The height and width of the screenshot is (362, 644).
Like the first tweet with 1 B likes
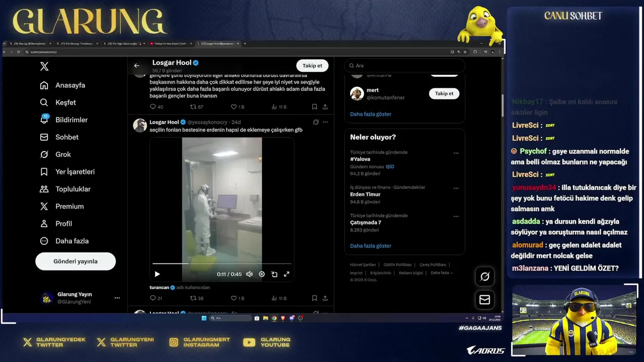point(237,107)
